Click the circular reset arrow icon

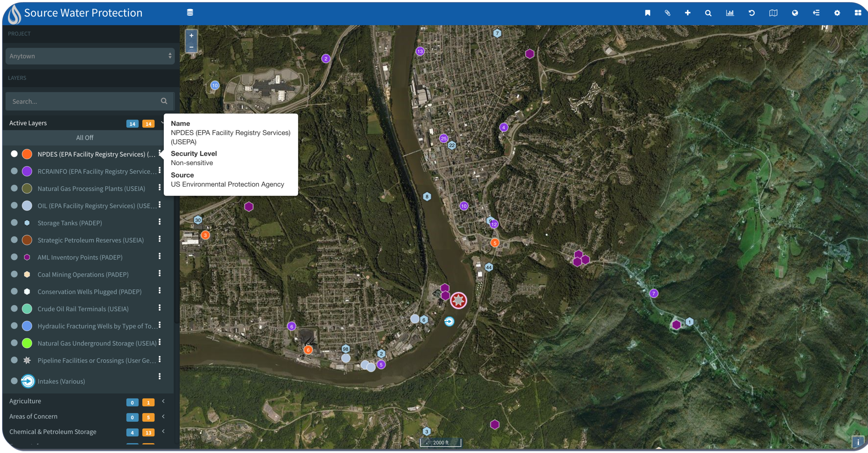tap(752, 13)
